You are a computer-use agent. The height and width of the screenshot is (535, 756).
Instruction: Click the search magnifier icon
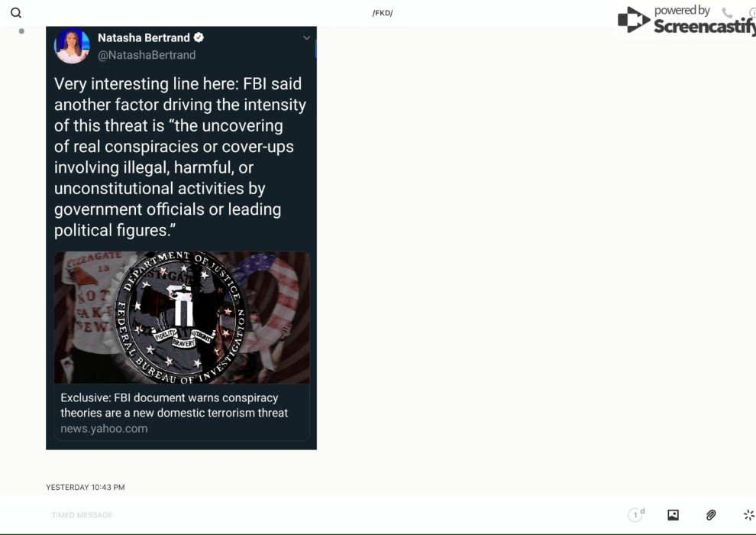point(16,13)
